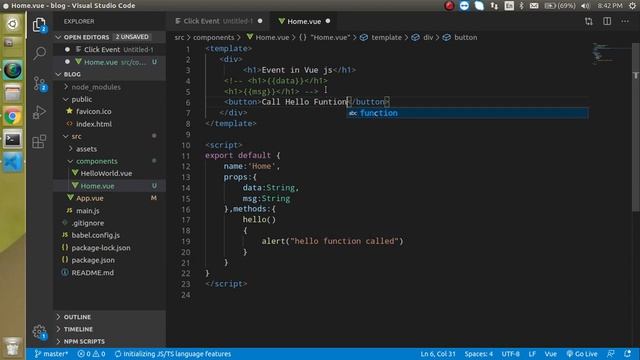Open the Run and Debug view
Screen dimensions: 640x360
point(39,112)
